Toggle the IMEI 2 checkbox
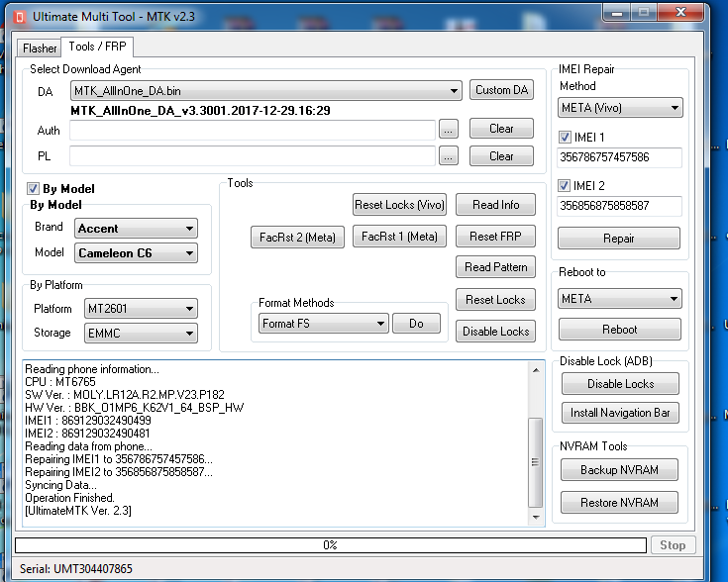 click(x=564, y=186)
